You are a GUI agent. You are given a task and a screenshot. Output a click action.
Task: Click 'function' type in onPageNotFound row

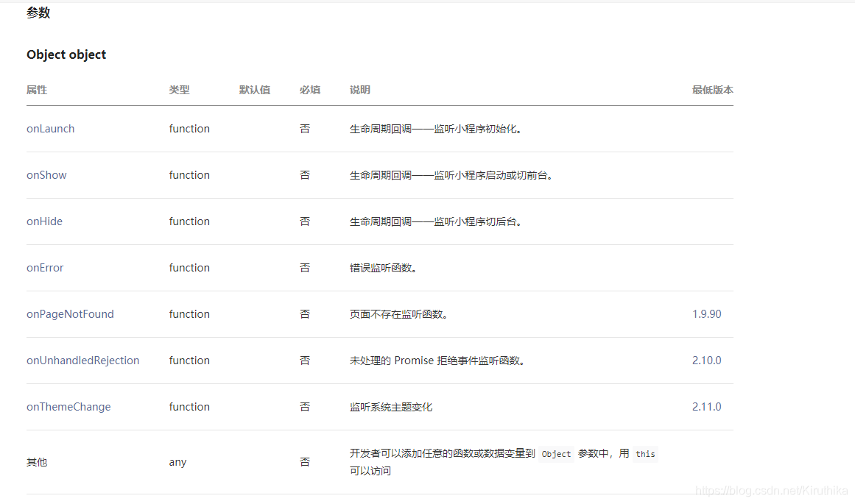click(x=189, y=314)
